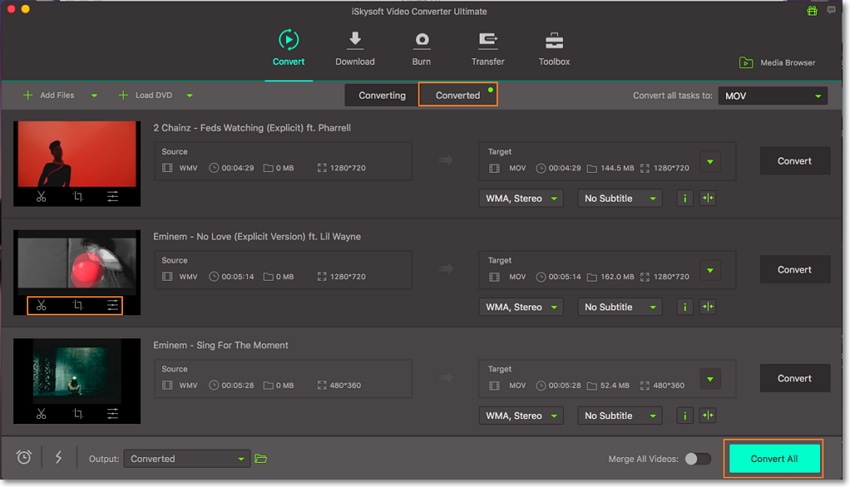
Task: Select title 'Eminem - No Love (Explicit Version) ft. Lil Wayne'
Action: point(256,236)
